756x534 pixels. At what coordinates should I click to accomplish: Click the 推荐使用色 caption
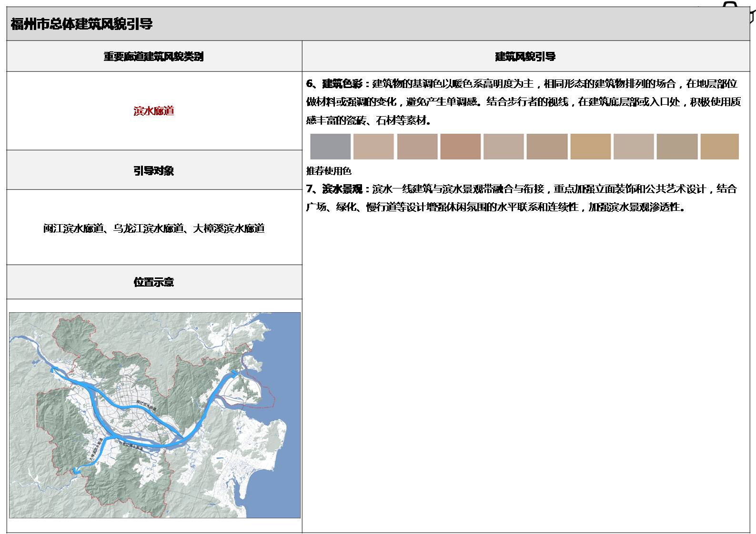point(329,171)
